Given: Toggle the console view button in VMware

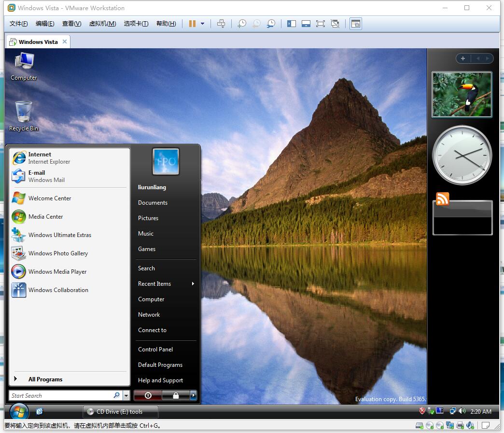Looking at the screenshot, I should tap(356, 24).
